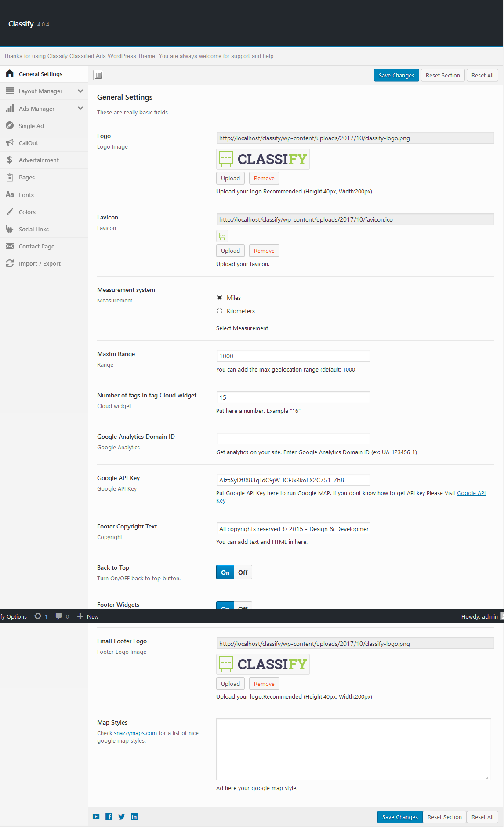Open Howdy, admin account menu
504x827 pixels.
[479, 616]
